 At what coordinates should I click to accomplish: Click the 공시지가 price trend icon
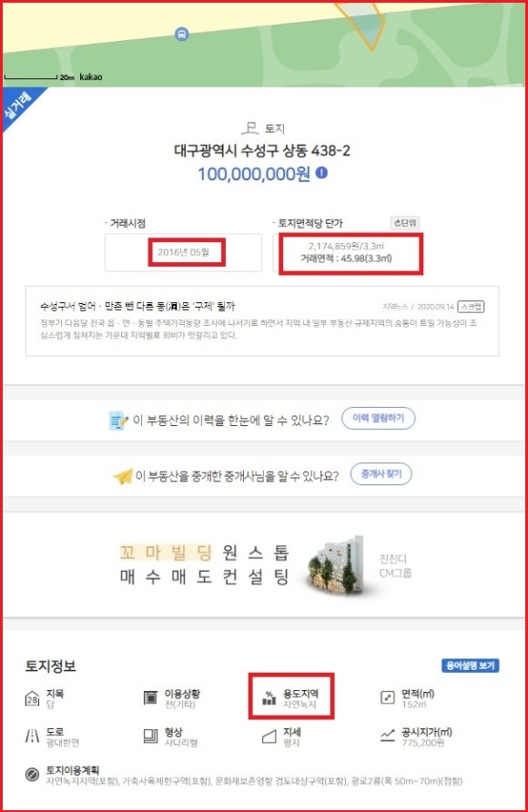click(387, 736)
